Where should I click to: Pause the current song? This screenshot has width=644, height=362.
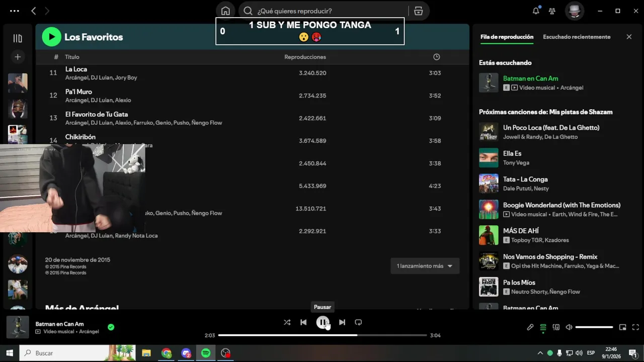point(323,322)
